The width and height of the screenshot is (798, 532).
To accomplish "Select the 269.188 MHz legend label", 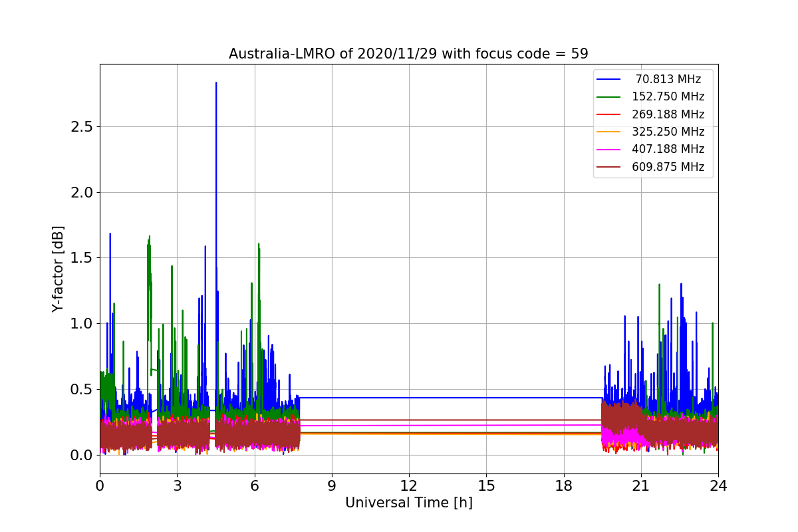I will point(668,114).
